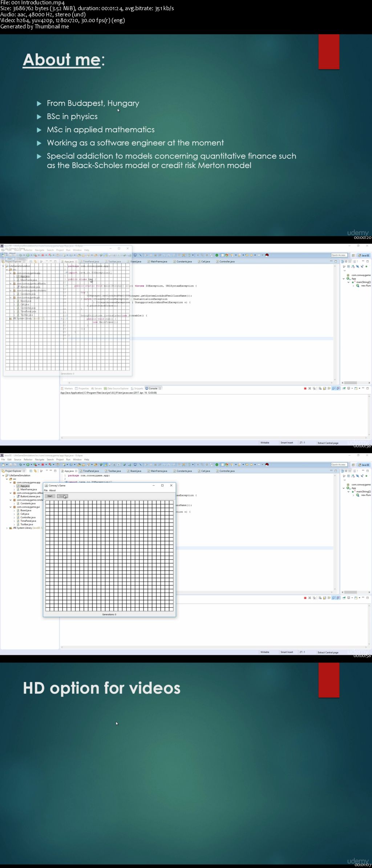Toggle Outline Hide Non-Public icon, 00:00:58 frame
The width and height of the screenshot is (372, 868).
click(x=366, y=476)
